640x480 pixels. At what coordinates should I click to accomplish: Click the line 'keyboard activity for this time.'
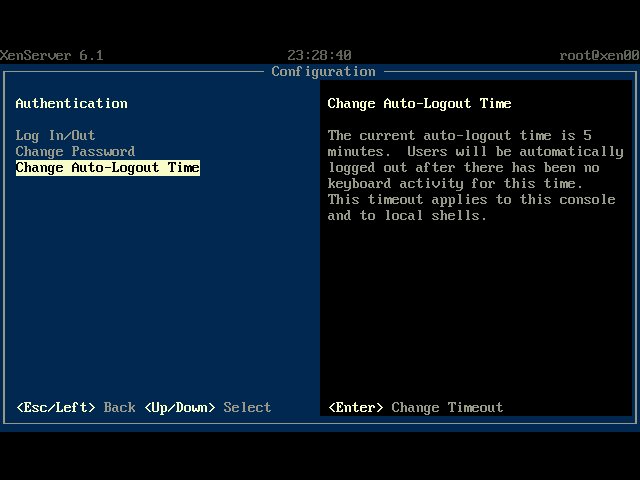click(x=455, y=184)
